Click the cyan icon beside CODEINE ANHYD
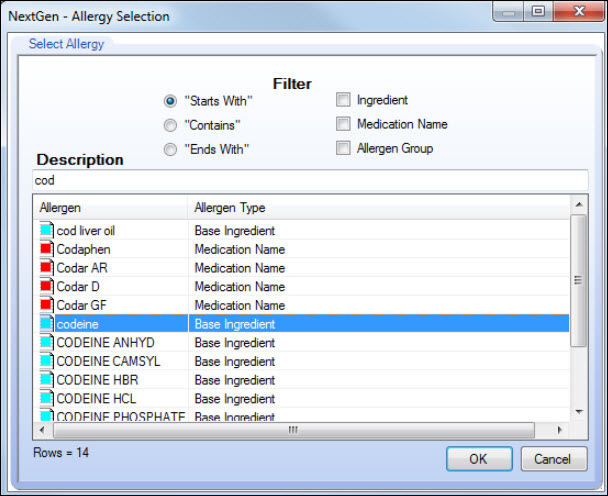Image resolution: width=608 pixels, height=496 pixels. (46, 342)
